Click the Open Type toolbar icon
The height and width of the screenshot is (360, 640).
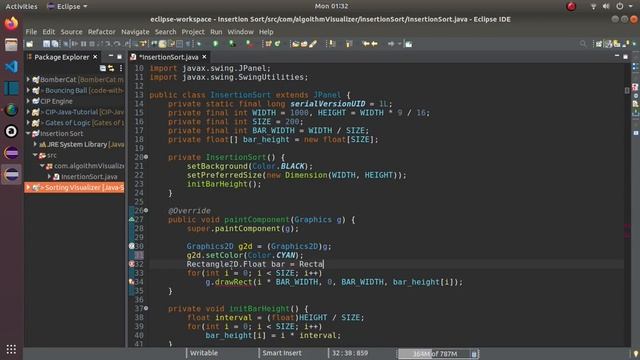tap(296, 44)
